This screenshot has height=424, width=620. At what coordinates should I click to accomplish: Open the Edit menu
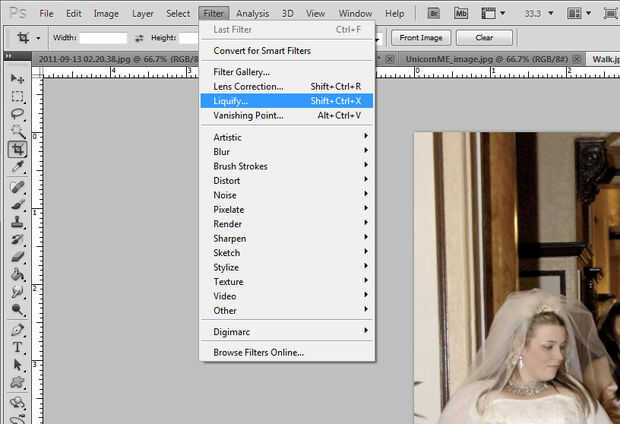pyautogui.click(x=74, y=13)
